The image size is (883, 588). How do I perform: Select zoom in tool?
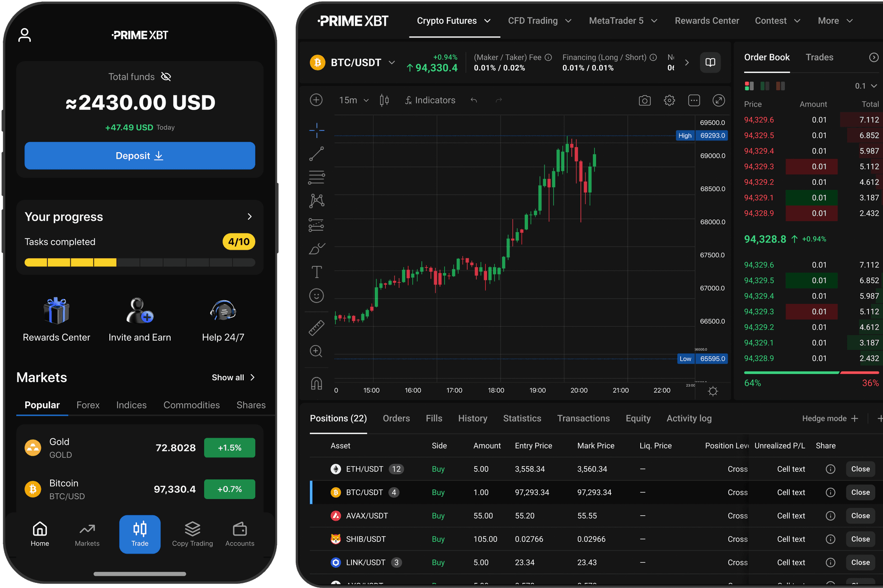[x=316, y=351]
